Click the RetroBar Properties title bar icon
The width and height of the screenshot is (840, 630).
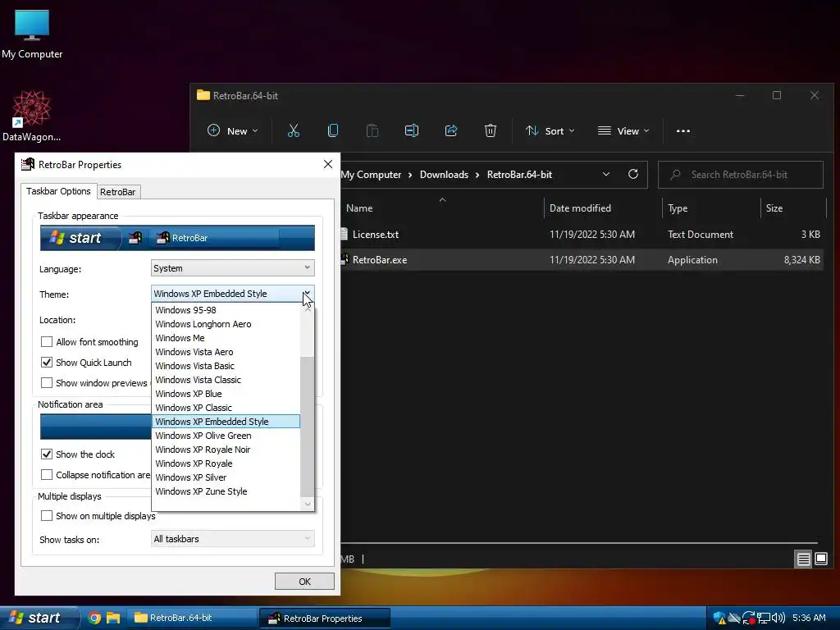click(28, 164)
